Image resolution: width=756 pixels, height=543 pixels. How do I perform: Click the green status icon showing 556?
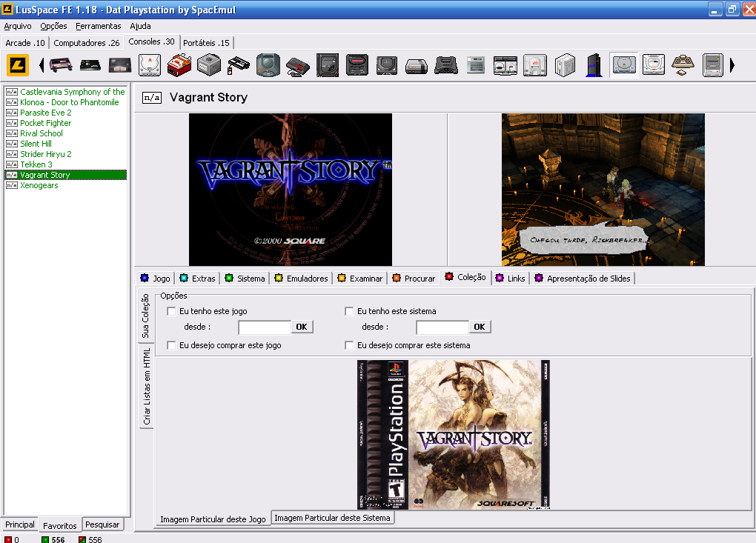click(45, 539)
